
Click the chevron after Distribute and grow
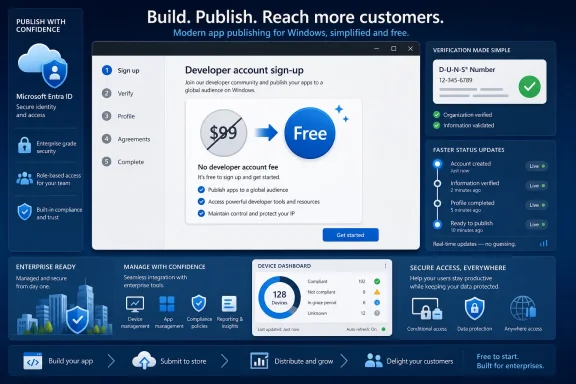pos(344,361)
